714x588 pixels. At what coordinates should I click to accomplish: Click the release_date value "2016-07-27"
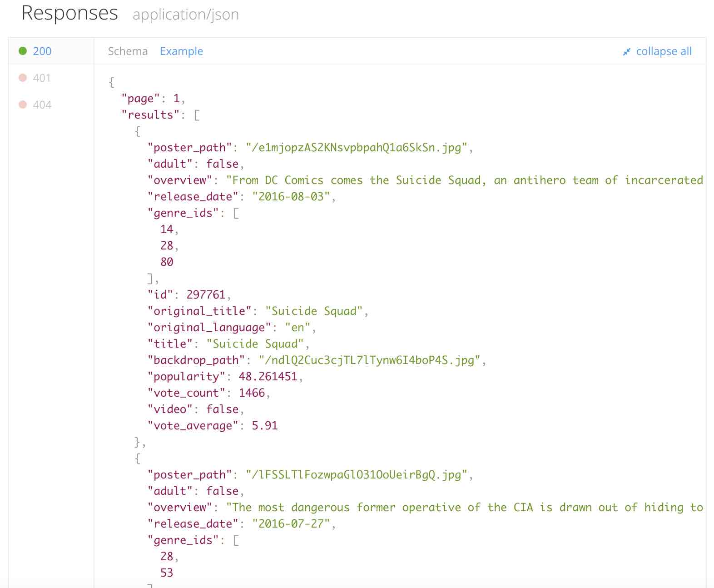291,524
